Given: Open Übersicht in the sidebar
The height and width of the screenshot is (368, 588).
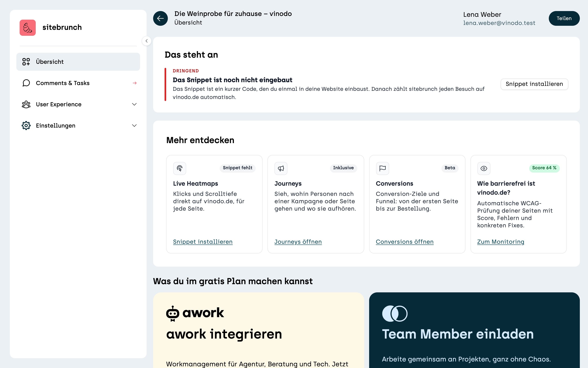Looking at the screenshot, I should (x=78, y=62).
